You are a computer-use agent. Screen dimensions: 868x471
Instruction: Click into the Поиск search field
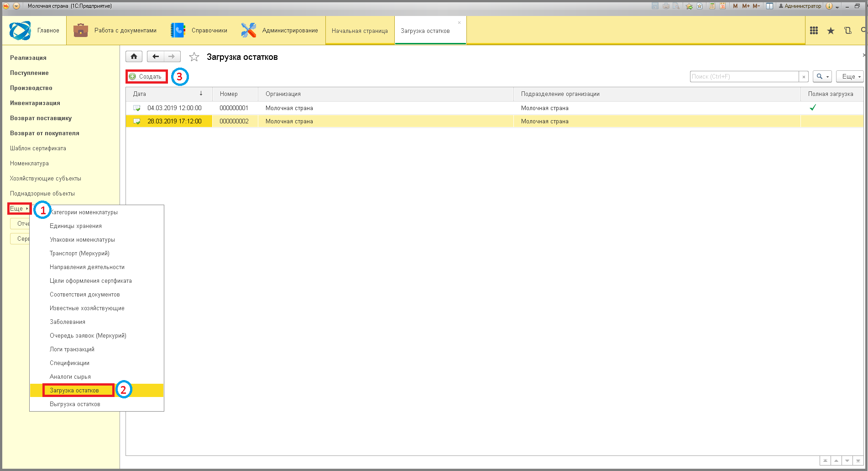[744, 77]
